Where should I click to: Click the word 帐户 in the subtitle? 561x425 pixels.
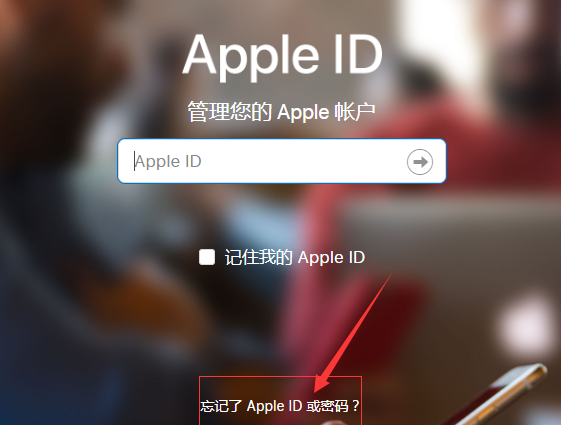[x=355, y=112]
